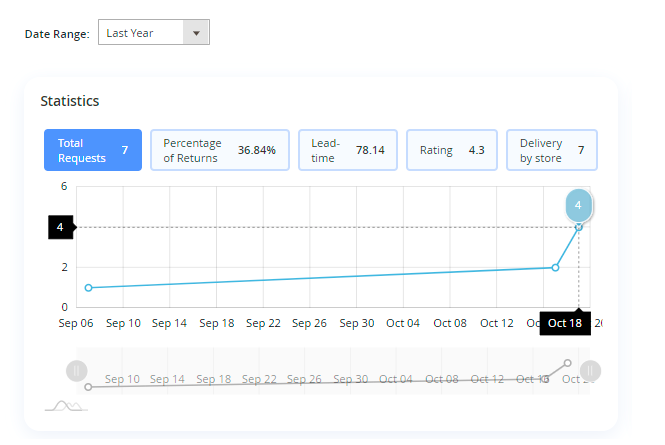Click the Statistics panel heading
The width and height of the screenshot is (665, 445).
pyautogui.click(x=69, y=101)
